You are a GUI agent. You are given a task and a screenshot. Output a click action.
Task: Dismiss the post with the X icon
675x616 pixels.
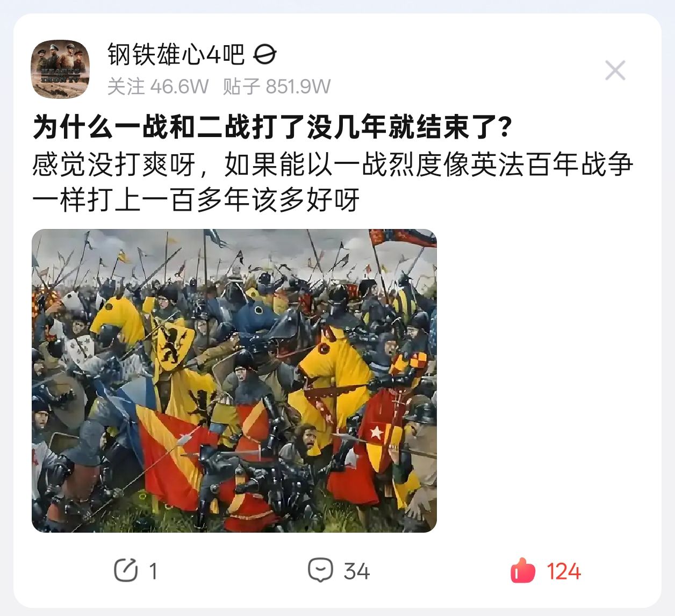pos(615,70)
